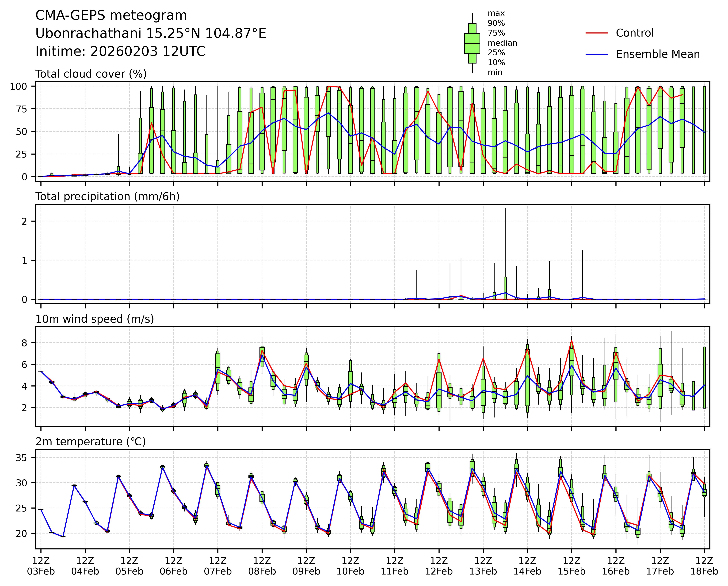
Task: Click the '10m wind speed (m/s)' panel title
Action: coord(95,319)
